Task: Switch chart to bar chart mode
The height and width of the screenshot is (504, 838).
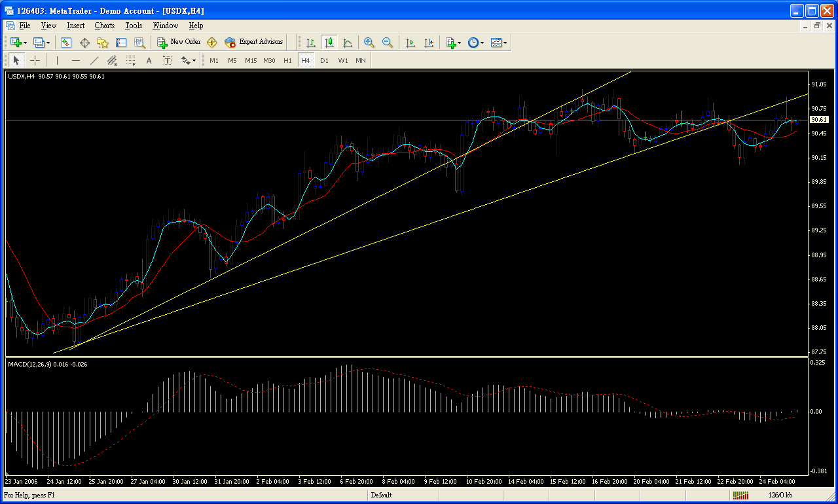Action: coord(311,43)
